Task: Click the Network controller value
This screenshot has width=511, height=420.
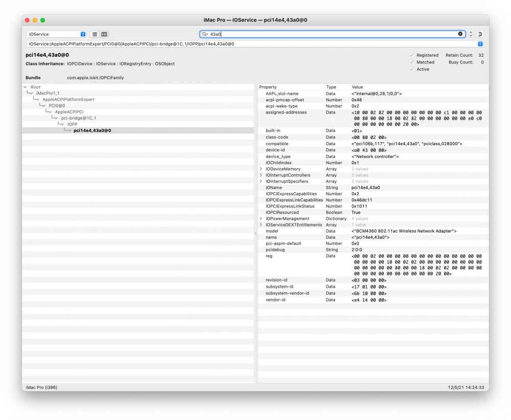Action: tap(375, 156)
